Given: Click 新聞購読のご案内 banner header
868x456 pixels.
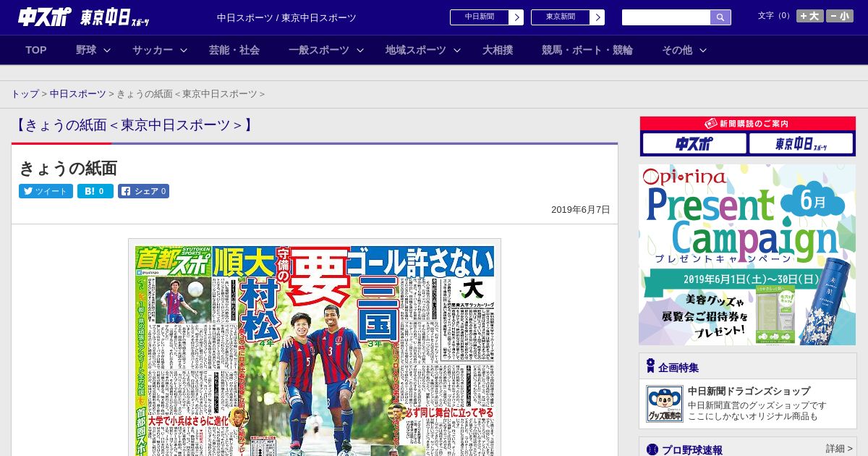Looking at the screenshot, I should coord(747,124).
